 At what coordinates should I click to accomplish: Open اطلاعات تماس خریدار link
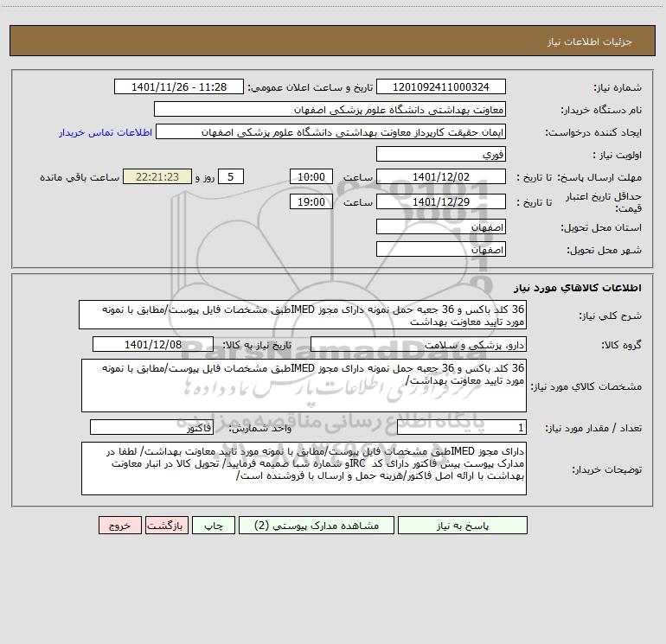[x=106, y=132]
